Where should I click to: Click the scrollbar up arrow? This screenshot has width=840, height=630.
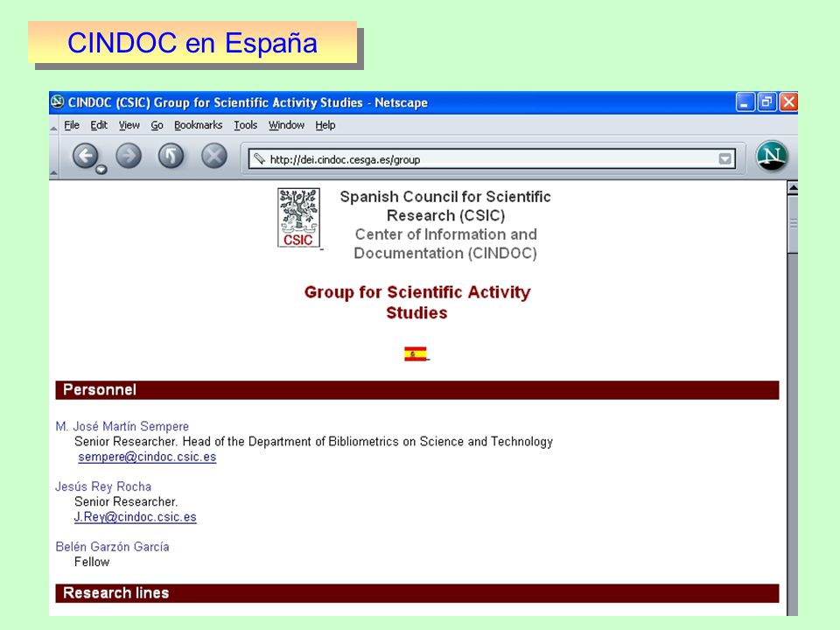[x=793, y=188]
